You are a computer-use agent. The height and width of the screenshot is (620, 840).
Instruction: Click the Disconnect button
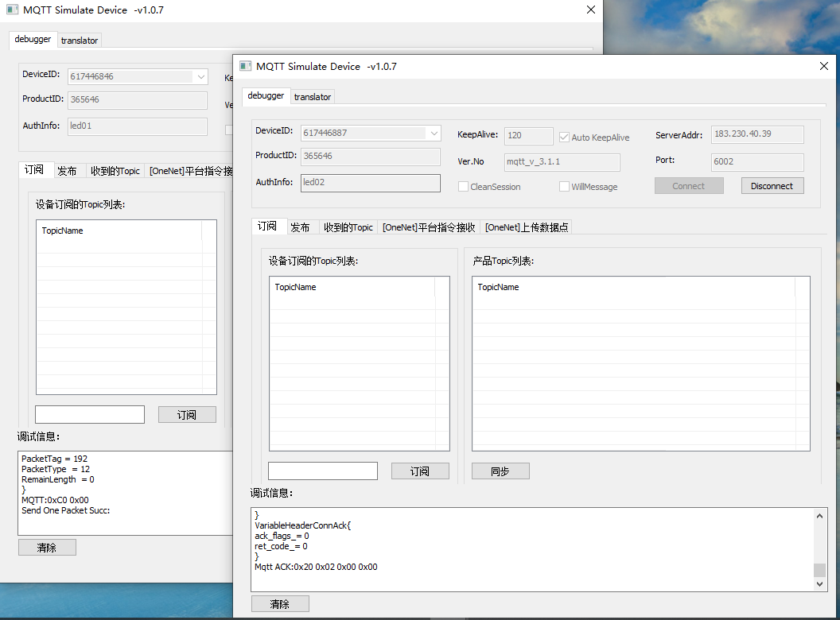772,185
